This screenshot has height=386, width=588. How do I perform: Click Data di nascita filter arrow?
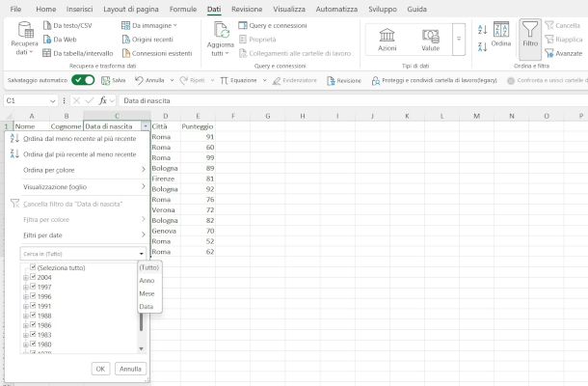146,126
